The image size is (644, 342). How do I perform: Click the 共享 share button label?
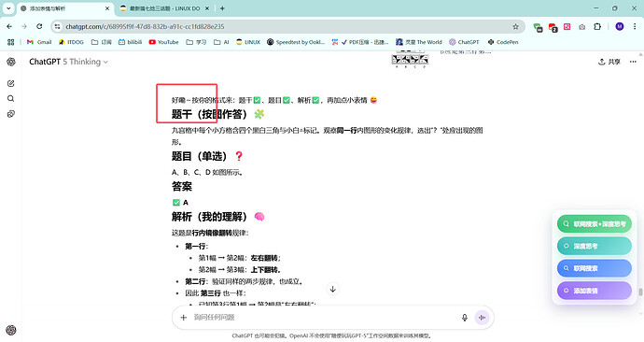pyautogui.click(x=614, y=62)
